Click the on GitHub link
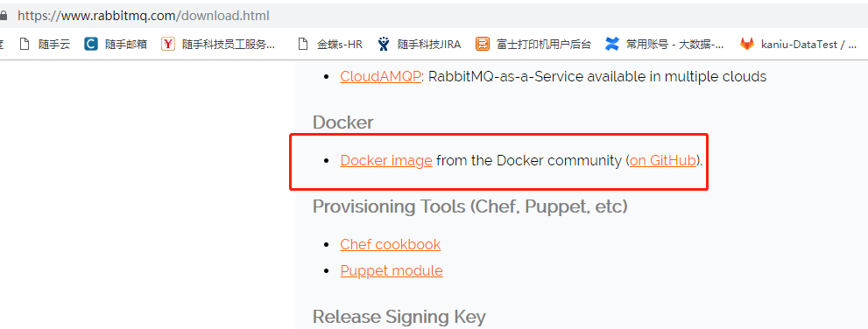 [x=663, y=160]
